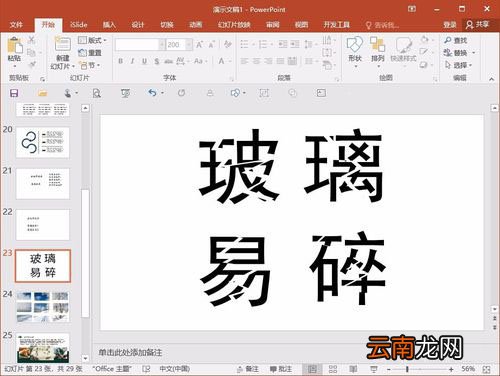Open the Change Case (Aa) dropdown

point(201,61)
